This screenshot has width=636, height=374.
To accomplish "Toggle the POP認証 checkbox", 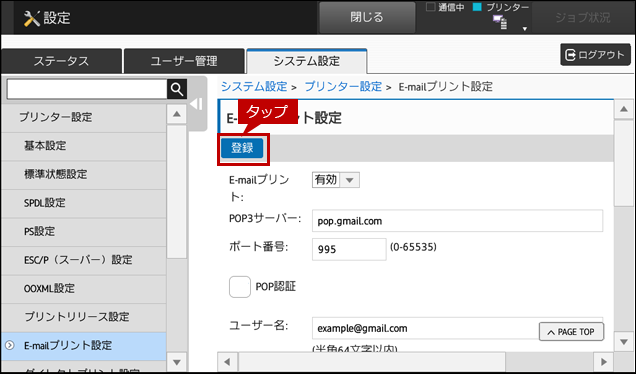I will click(240, 287).
